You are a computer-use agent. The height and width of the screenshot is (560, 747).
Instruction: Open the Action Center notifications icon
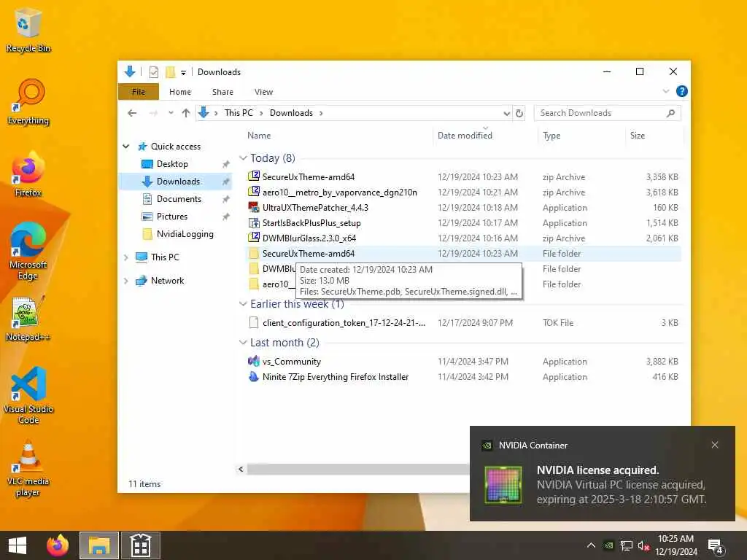click(x=716, y=546)
